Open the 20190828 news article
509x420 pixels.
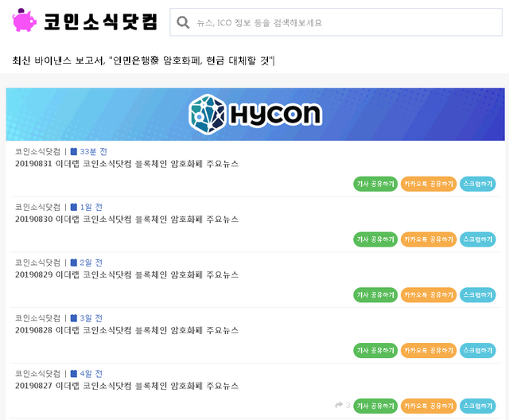coord(126,330)
